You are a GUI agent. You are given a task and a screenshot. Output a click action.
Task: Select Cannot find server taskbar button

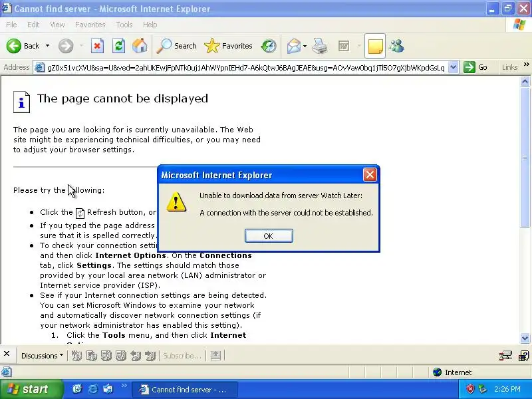click(x=185, y=390)
